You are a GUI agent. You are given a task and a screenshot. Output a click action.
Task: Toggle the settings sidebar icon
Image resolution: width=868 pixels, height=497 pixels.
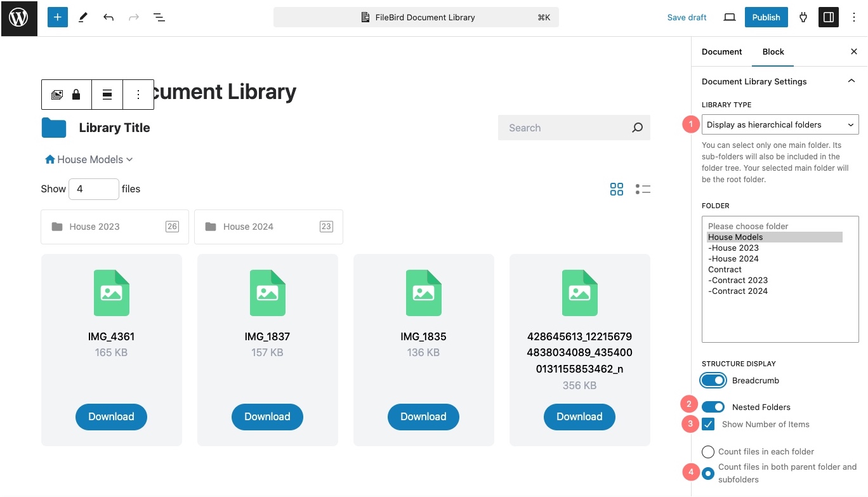828,18
